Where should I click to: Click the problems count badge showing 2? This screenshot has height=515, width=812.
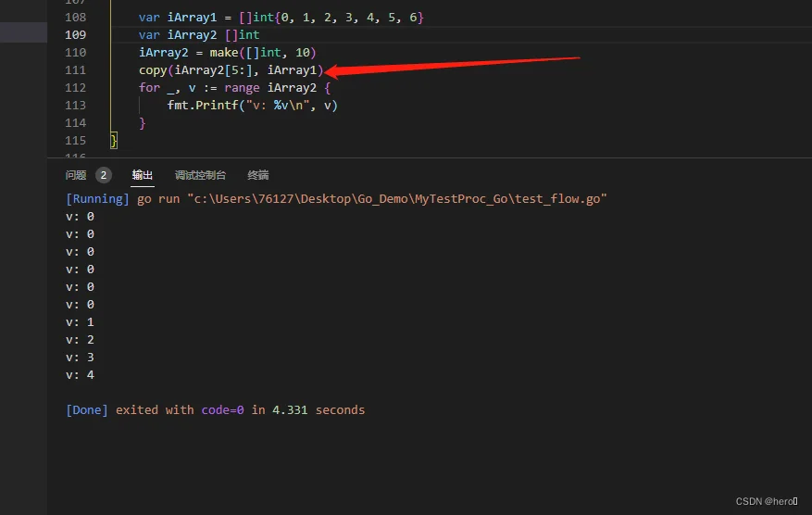point(103,175)
